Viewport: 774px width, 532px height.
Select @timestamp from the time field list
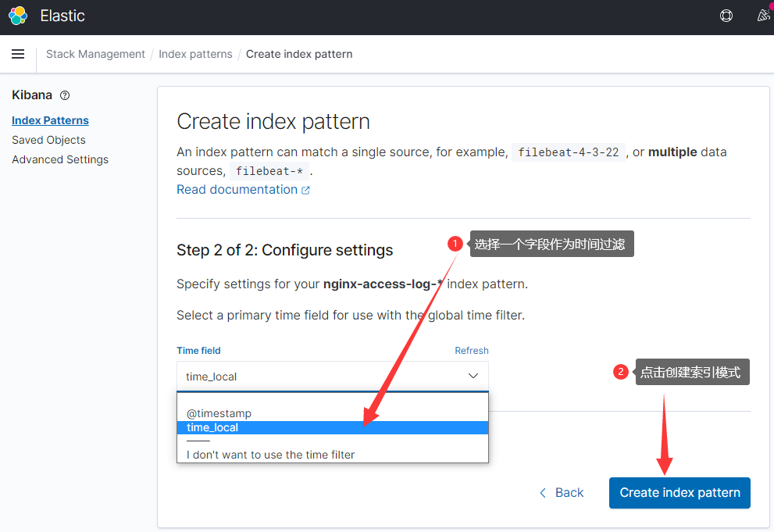pos(219,413)
